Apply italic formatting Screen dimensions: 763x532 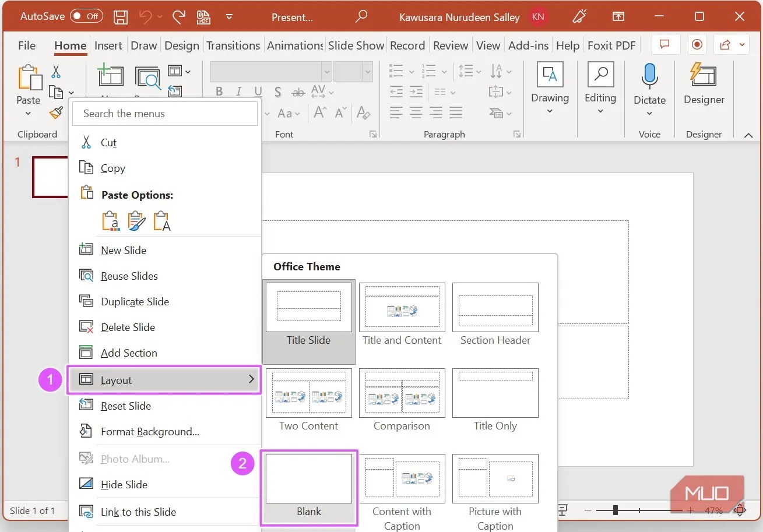coord(238,91)
